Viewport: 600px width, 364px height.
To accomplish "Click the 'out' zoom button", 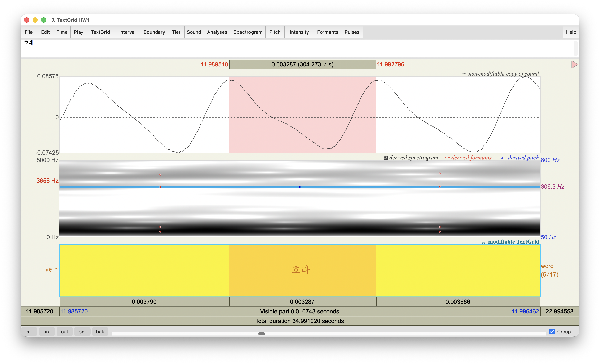I will [x=64, y=332].
